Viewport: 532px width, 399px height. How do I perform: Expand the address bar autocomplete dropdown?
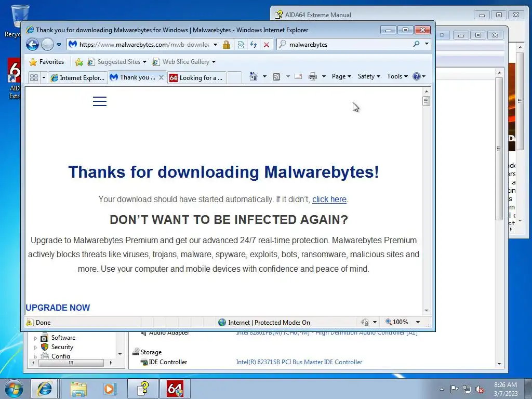[215, 45]
